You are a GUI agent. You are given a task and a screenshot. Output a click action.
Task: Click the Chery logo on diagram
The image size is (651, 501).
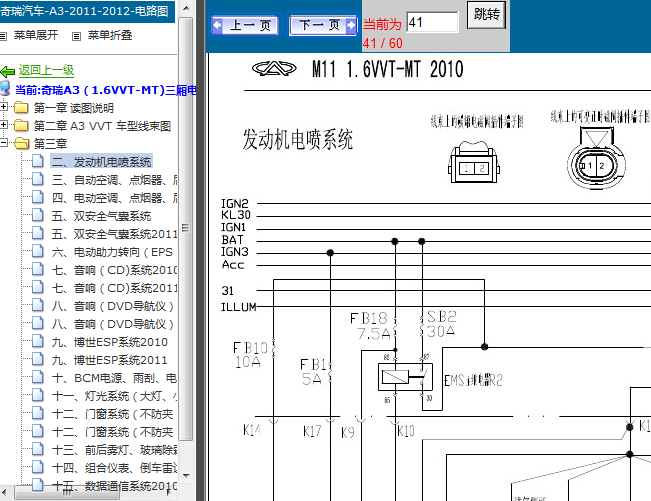[x=274, y=68]
